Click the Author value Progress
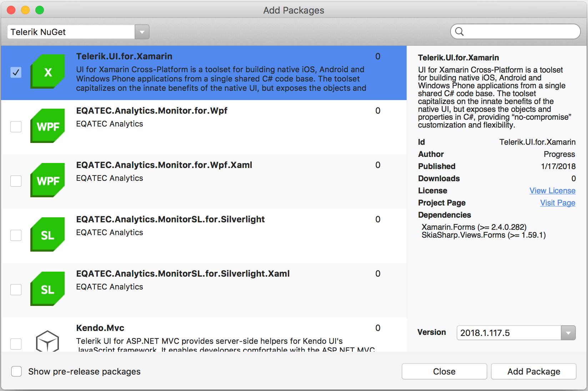This screenshot has width=588, height=391. [559, 154]
